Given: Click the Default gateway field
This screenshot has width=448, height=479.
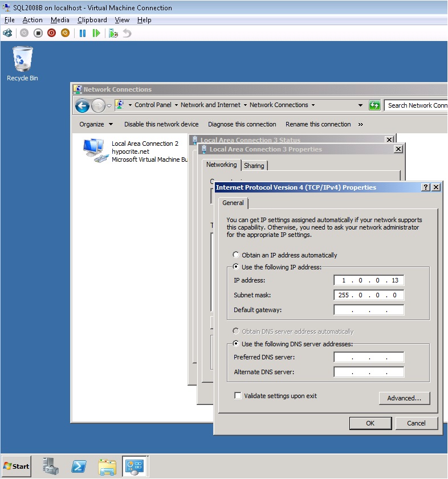Looking at the screenshot, I should point(369,310).
